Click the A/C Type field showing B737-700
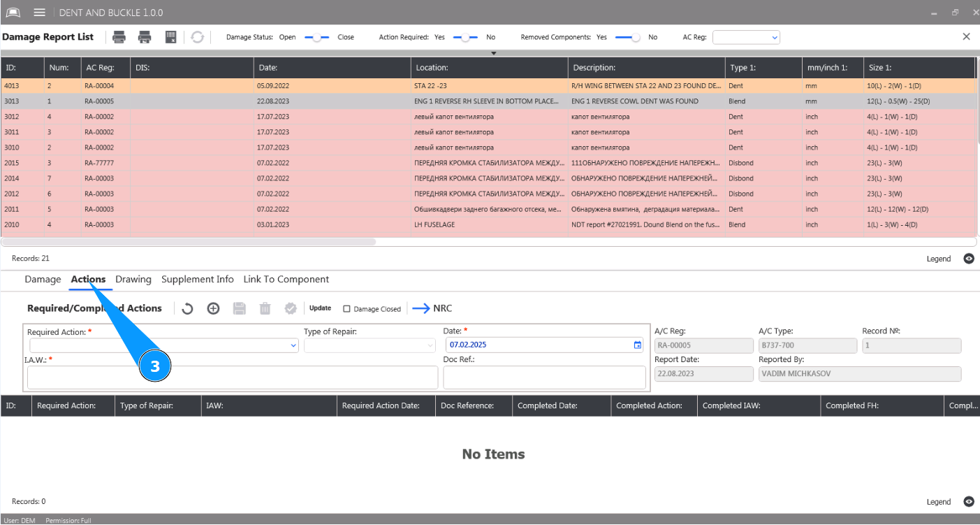The image size is (980, 525). click(x=807, y=345)
